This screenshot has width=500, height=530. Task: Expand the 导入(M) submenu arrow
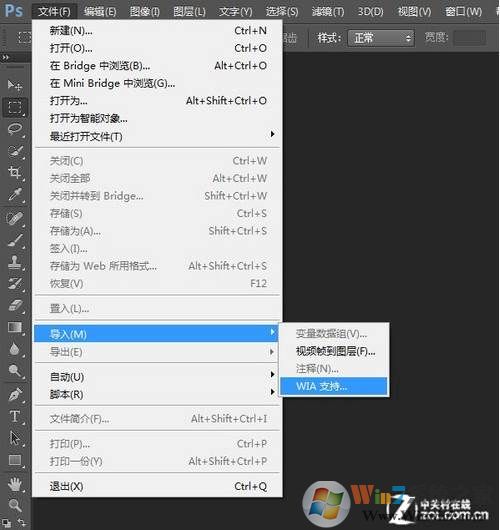coord(272,332)
